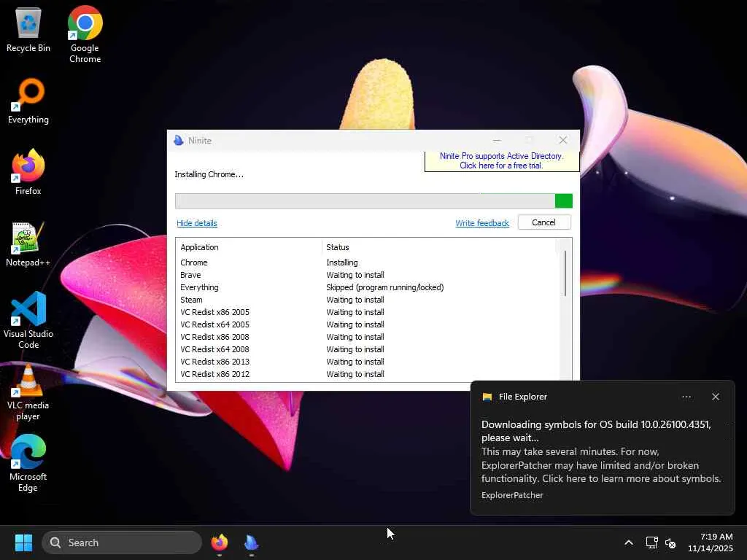Click the "Installing" status for Chrome
The width and height of the screenshot is (747, 560).
(341, 262)
